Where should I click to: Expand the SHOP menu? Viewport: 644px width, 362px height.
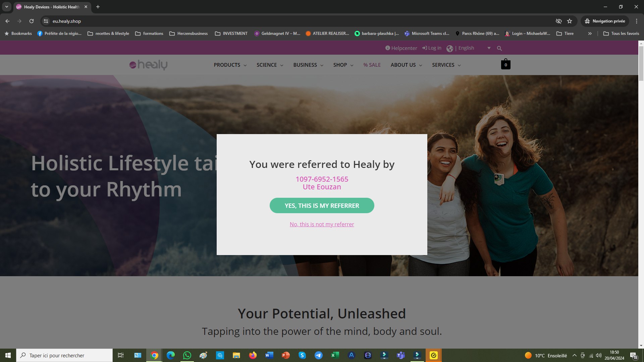pyautogui.click(x=343, y=65)
